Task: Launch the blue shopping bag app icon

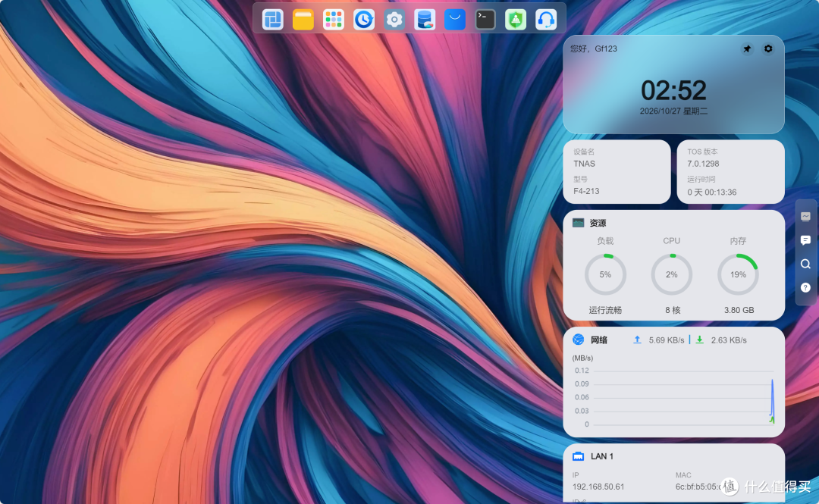Action: pos(455,19)
